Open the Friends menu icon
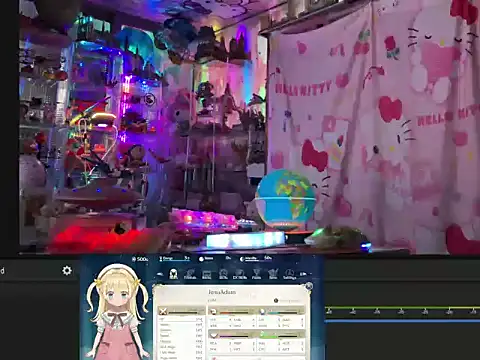Screen dimensions: 480x360 click(190, 274)
